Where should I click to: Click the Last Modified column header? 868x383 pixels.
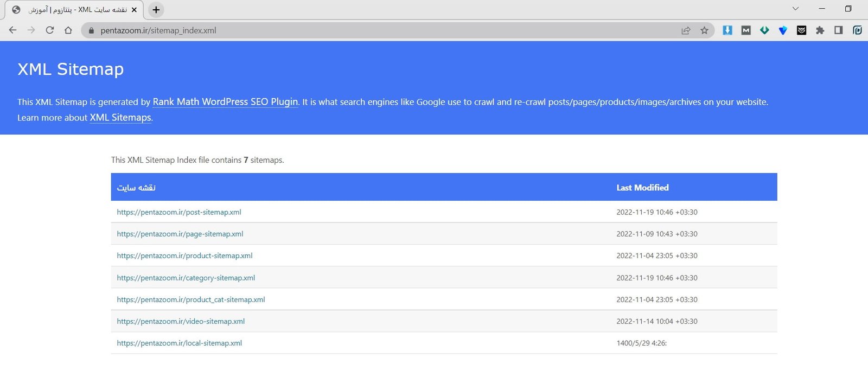pos(642,188)
